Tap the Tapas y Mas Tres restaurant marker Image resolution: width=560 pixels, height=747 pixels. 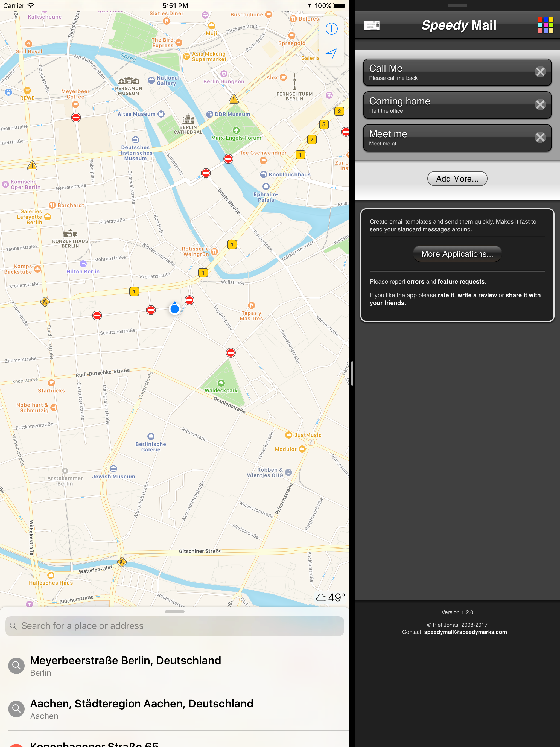click(252, 305)
